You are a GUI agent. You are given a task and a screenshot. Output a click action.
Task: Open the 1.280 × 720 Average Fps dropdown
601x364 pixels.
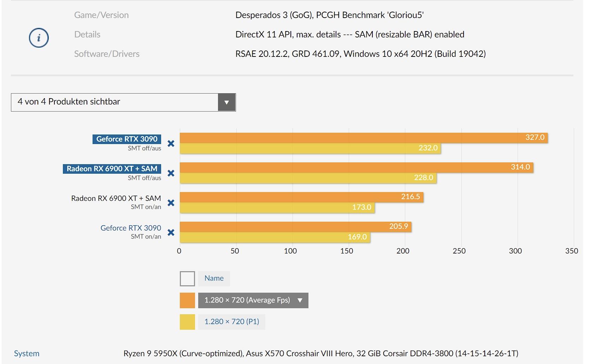pyautogui.click(x=253, y=300)
